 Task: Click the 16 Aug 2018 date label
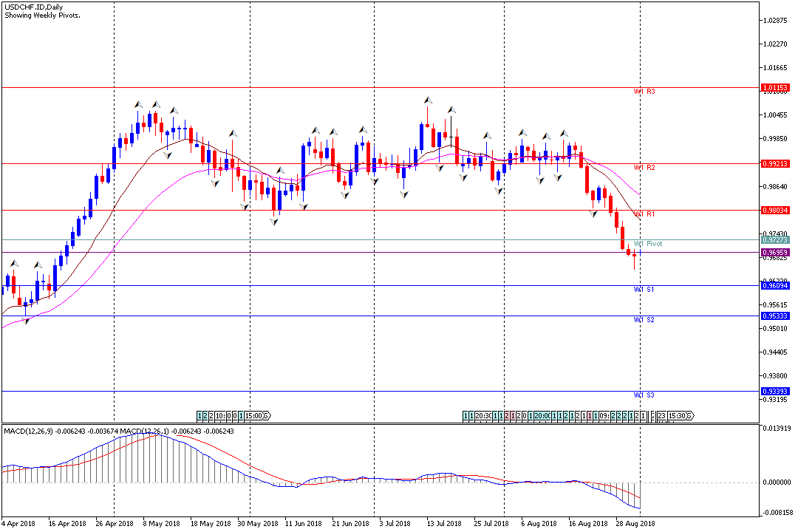click(588, 523)
